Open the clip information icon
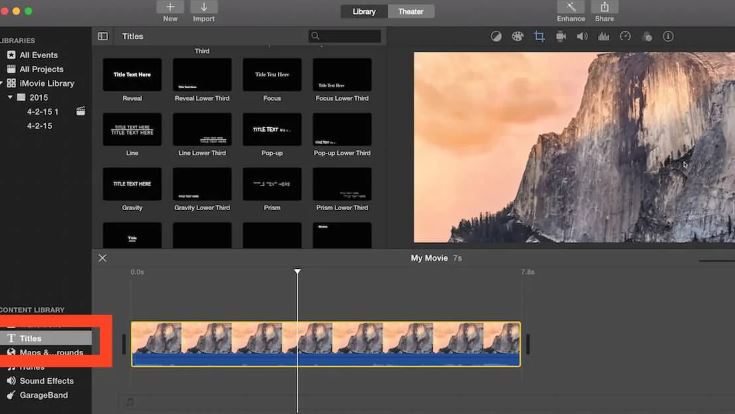 pyautogui.click(x=668, y=36)
